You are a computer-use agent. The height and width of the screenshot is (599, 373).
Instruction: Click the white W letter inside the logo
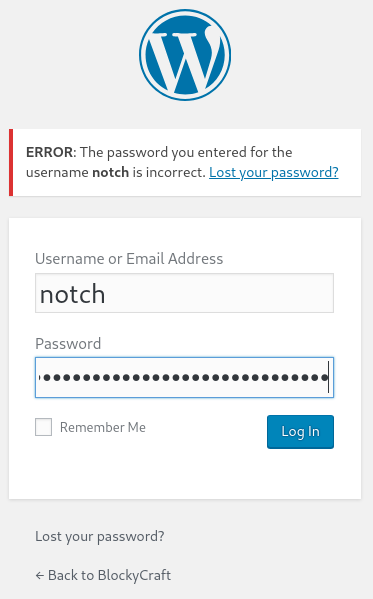click(x=185, y=61)
